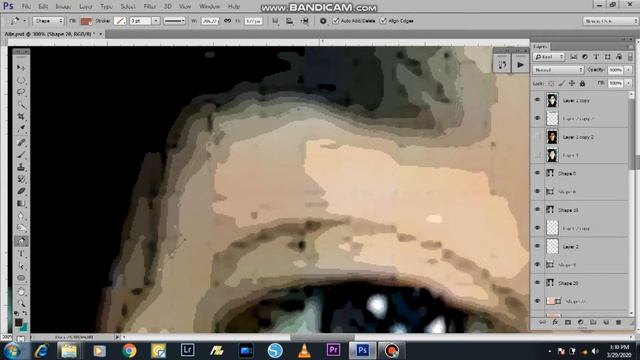The width and height of the screenshot is (640, 360).
Task: Toggle the Auto Add/Delete checkbox
Action: click(336, 21)
